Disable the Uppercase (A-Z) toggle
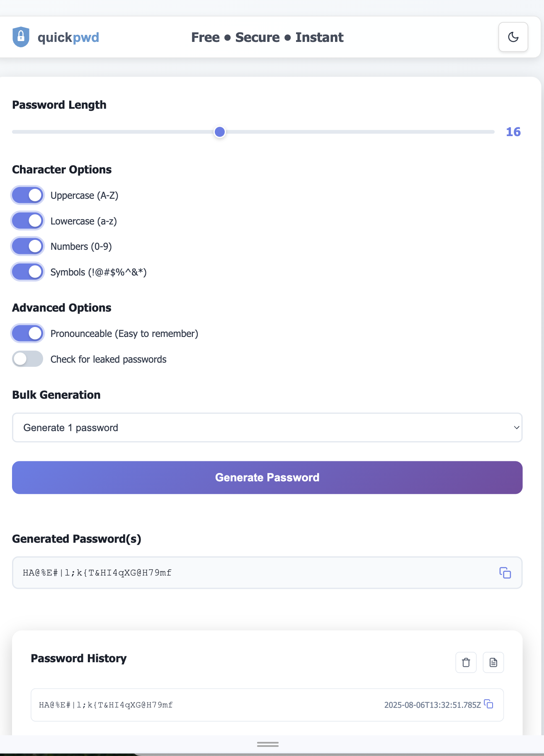Viewport: 544px width, 756px height. [28, 195]
